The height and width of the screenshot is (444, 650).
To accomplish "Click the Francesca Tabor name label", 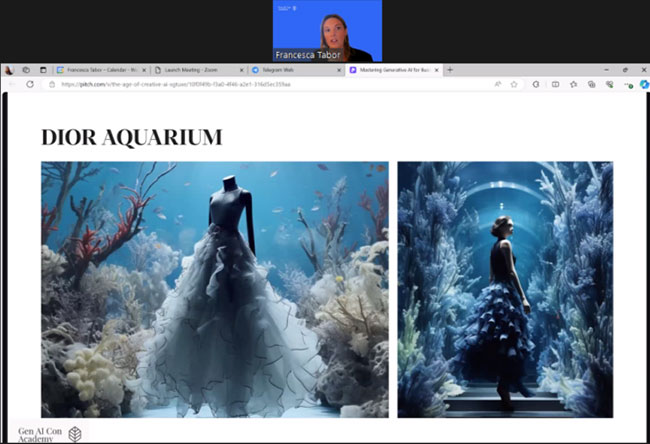I will click(308, 55).
